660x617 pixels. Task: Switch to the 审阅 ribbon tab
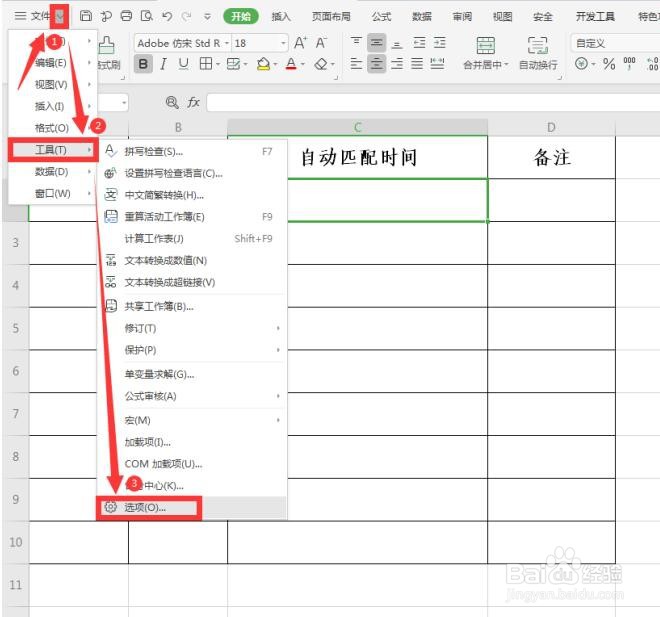pyautogui.click(x=462, y=16)
